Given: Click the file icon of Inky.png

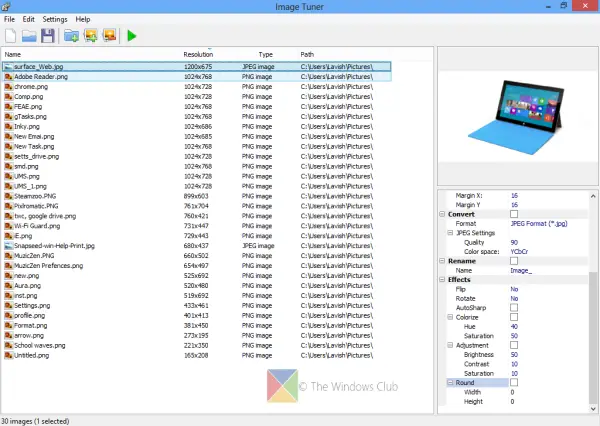Looking at the screenshot, I should 8,126.
